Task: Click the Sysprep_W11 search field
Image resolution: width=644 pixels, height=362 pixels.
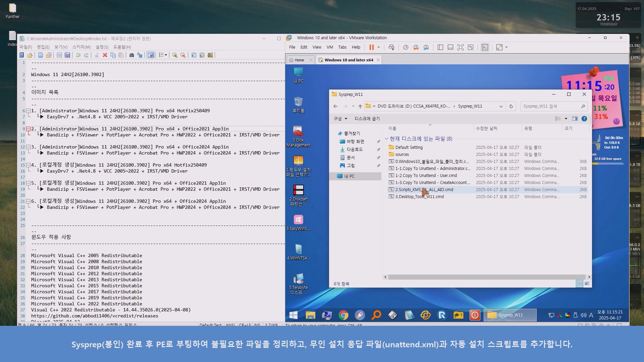Action: tap(550, 106)
